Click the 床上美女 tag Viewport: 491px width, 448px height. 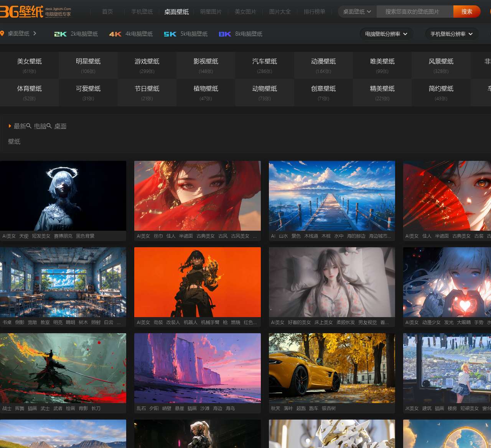(x=324, y=322)
